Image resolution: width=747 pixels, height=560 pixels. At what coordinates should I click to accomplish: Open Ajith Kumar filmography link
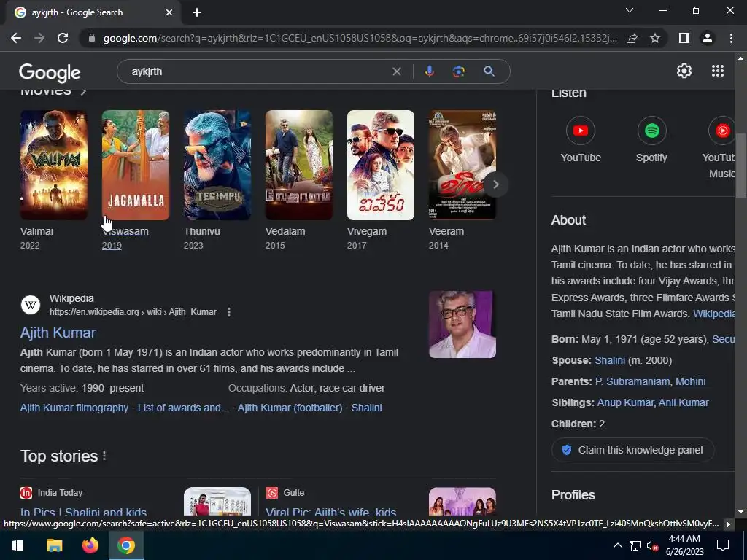pyautogui.click(x=74, y=408)
